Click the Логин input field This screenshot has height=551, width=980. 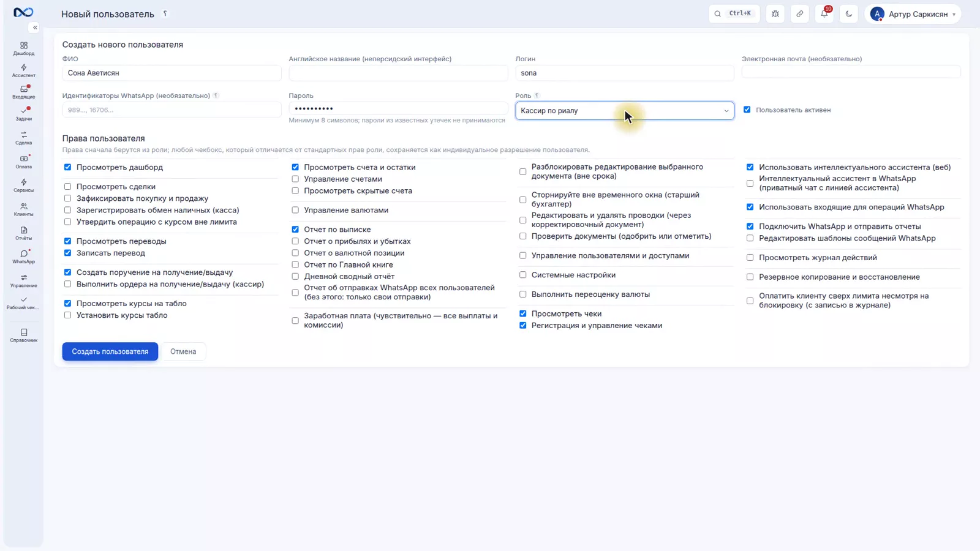click(x=624, y=73)
